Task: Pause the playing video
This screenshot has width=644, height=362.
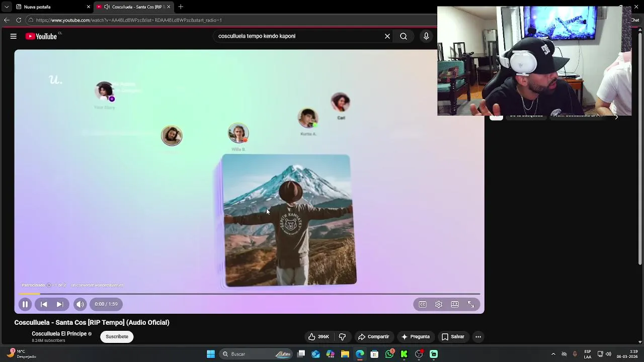Action: [x=25, y=304]
